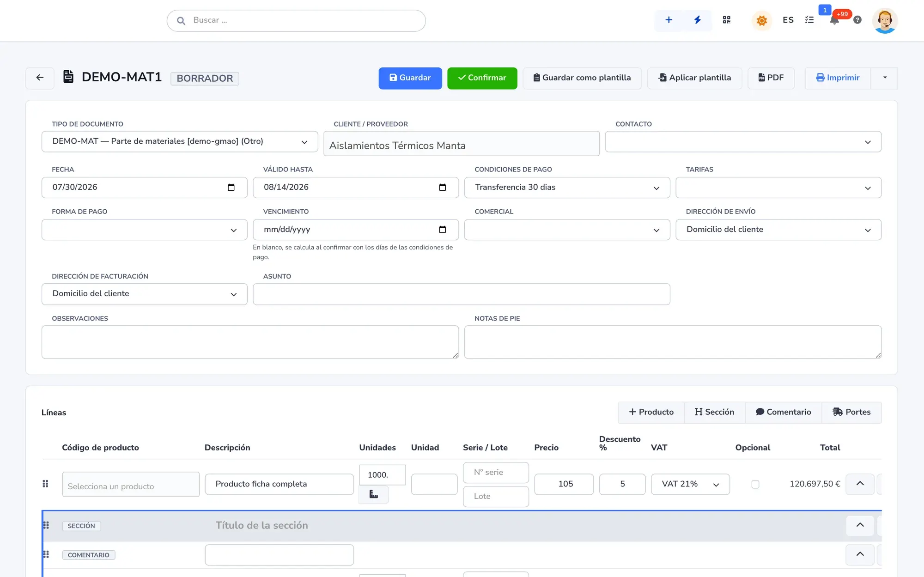Expand the Tipo de documento dropdown
This screenshot has height=577, width=924.
pos(180,141)
